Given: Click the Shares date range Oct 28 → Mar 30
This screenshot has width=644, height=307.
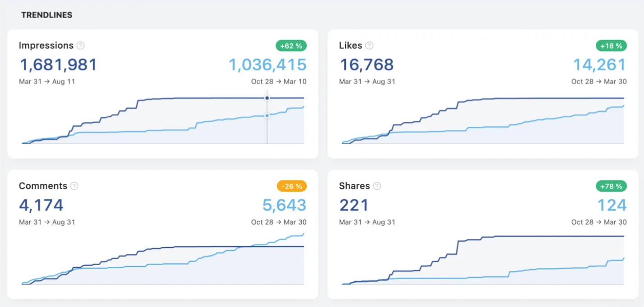Looking at the screenshot, I should point(599,222).
